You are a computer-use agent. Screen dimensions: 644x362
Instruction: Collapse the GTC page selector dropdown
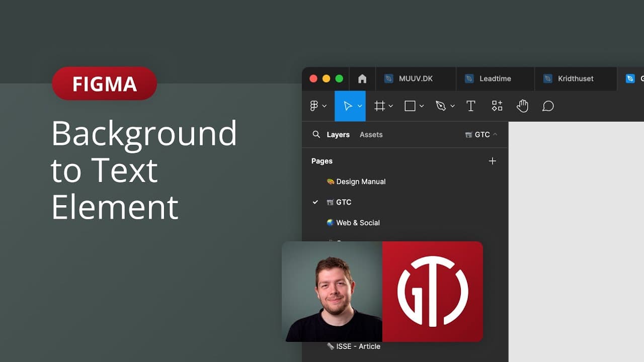pyautogui.click(x=494, y=135)
